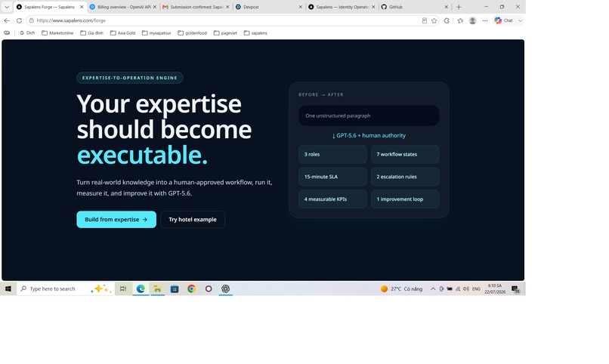This screenshot has height=364, width=609.
Task: Open the notification center icon
Action: 515,288
